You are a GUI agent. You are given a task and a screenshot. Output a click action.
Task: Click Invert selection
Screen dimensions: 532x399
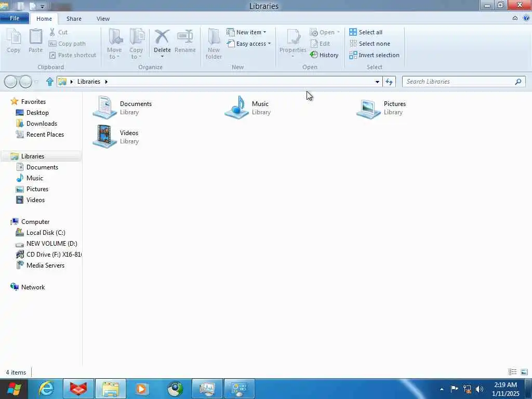[x=374, y=55]
